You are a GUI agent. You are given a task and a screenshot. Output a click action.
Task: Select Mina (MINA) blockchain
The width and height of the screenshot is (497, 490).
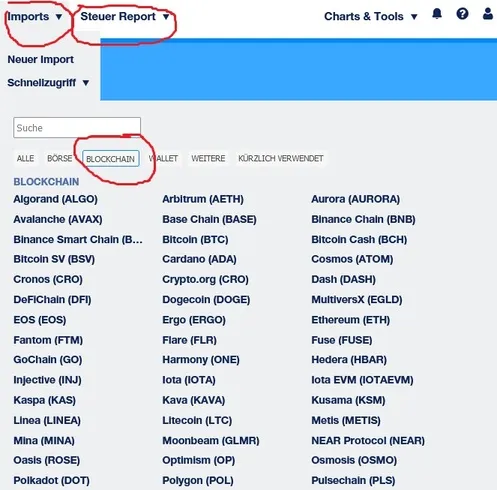[44, 441]
